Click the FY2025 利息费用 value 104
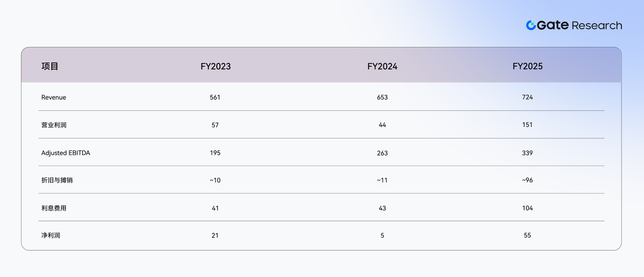 (x=527, y=208)
